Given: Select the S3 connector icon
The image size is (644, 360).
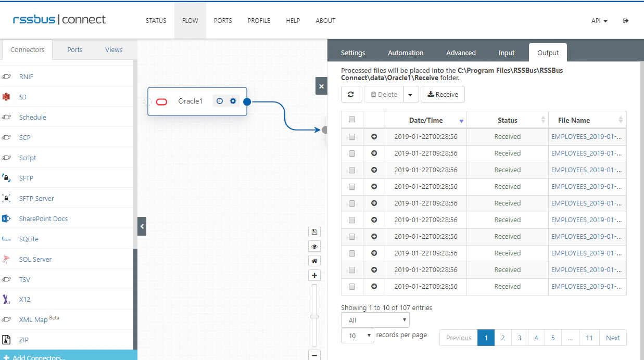Looking at the screenshot, I should [x=6, y=97].
